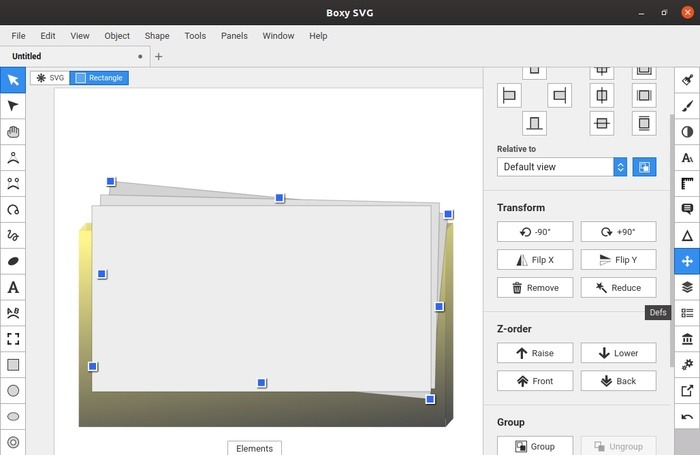700x455 pixels.
Task: Open the Layers/Defs stack panel
Action: click(x=687, y=287)
